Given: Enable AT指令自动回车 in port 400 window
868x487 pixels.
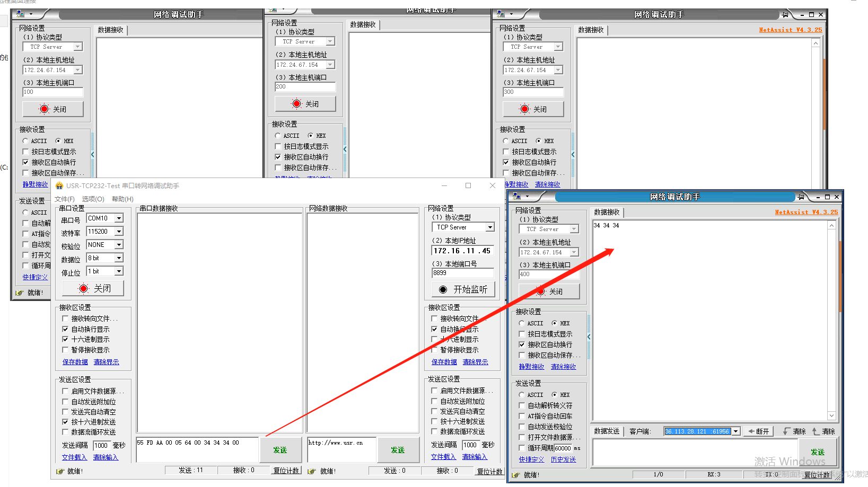Looking at the screenshot, I should [522, 416].
